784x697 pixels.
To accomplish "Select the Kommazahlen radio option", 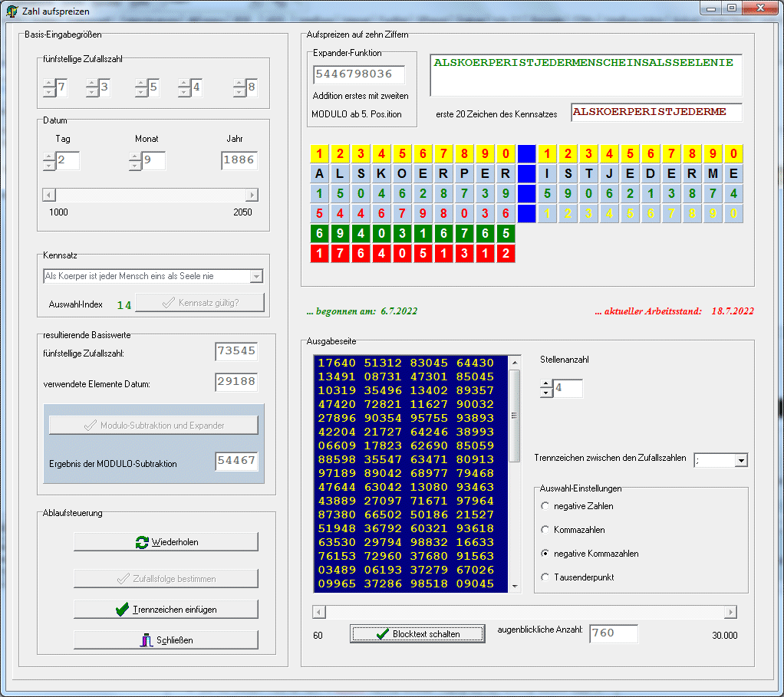I will 545,530.
